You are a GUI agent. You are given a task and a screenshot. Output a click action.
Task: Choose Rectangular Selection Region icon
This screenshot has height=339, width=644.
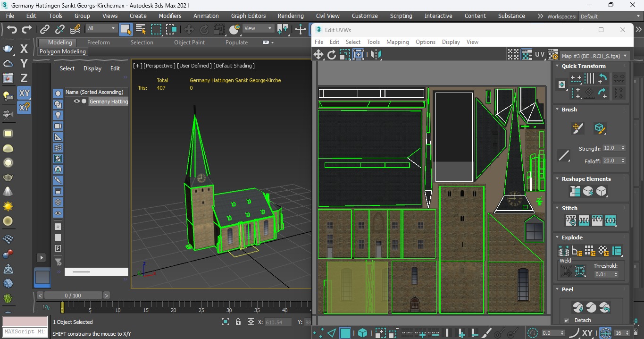[x=156, y=29]
